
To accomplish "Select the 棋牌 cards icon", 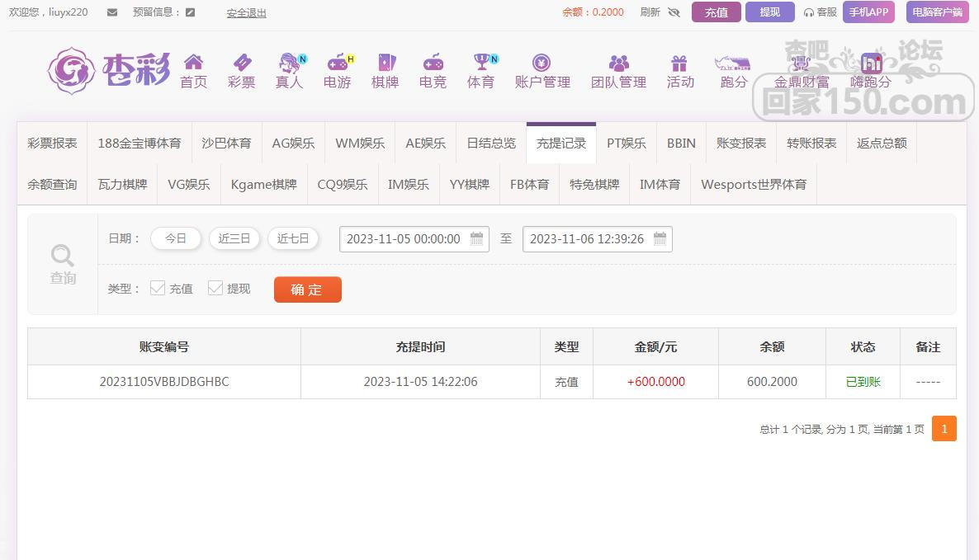I will click(385, 63).
